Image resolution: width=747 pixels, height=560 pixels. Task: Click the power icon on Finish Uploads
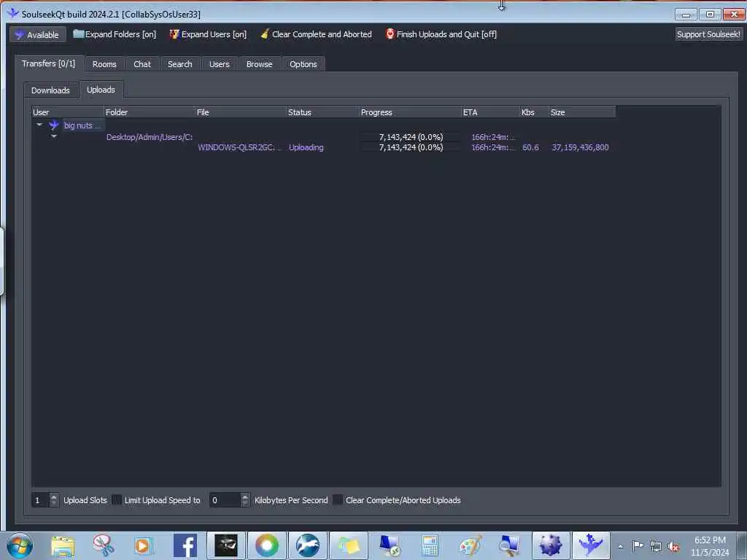tap(390, 34)
